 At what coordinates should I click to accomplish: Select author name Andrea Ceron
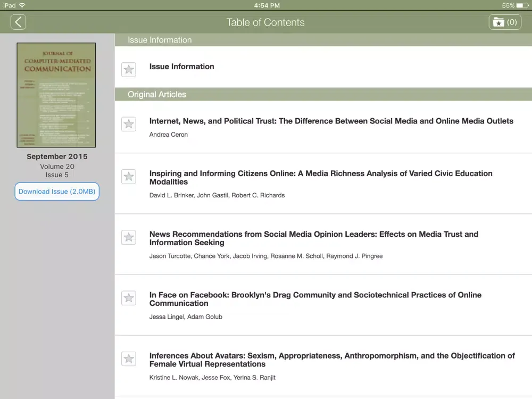(169, 135)
